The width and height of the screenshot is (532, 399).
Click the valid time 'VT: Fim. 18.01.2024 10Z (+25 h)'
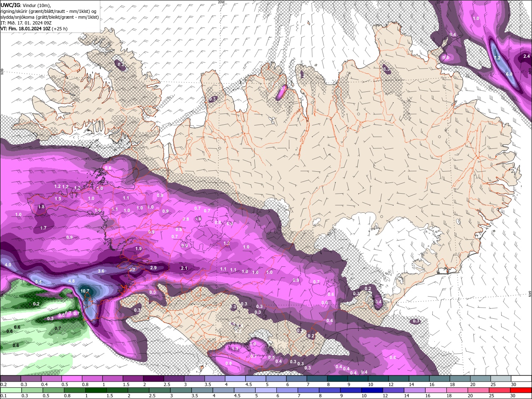(34, 29)
